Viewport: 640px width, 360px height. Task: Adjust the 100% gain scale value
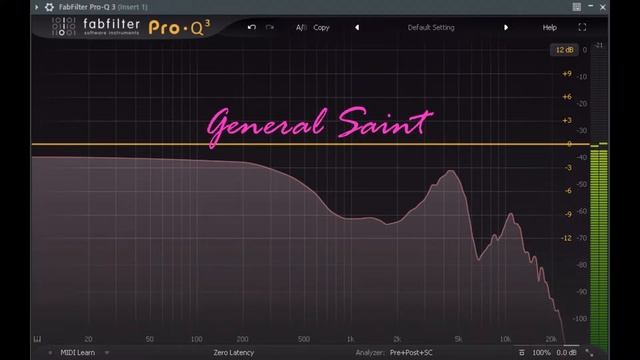(x=541, y=352)
